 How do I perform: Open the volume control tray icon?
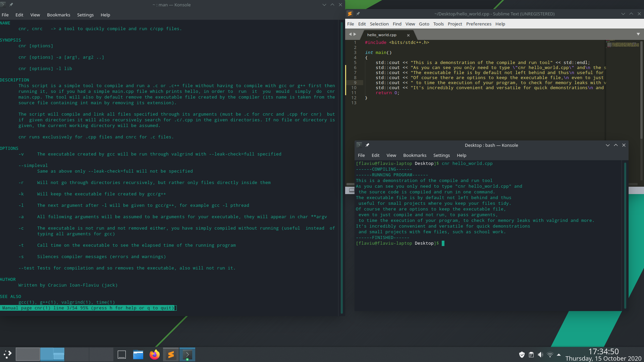[540, 355]
